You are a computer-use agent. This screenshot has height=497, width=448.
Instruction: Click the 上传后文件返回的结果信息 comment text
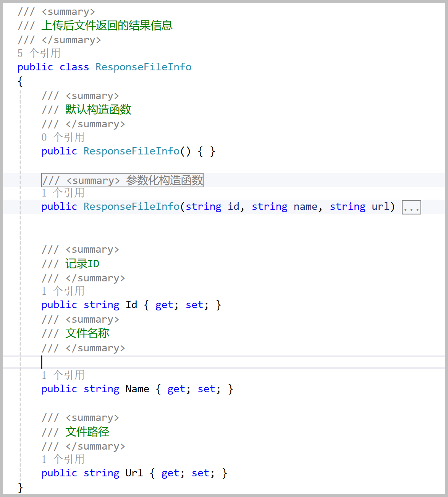click(x=107, y=26)
